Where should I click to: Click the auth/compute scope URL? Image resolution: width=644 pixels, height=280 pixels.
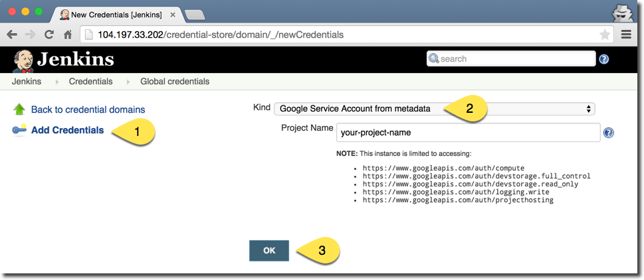(443, 168)
